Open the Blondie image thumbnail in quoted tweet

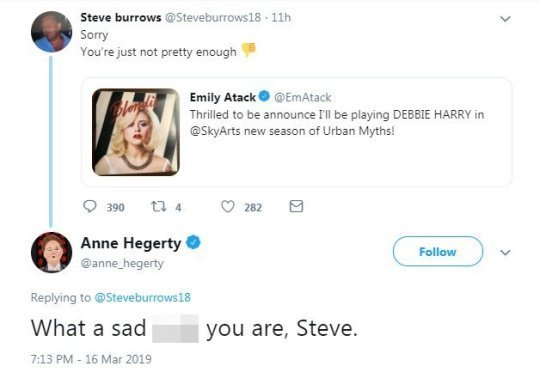(136, 132)
